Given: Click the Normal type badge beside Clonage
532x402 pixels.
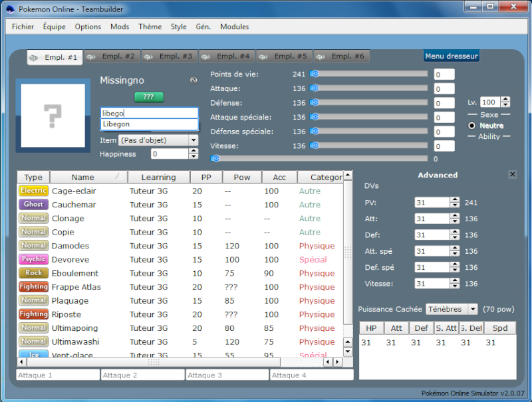Looking at the screenshot, I should click(33, 219).
